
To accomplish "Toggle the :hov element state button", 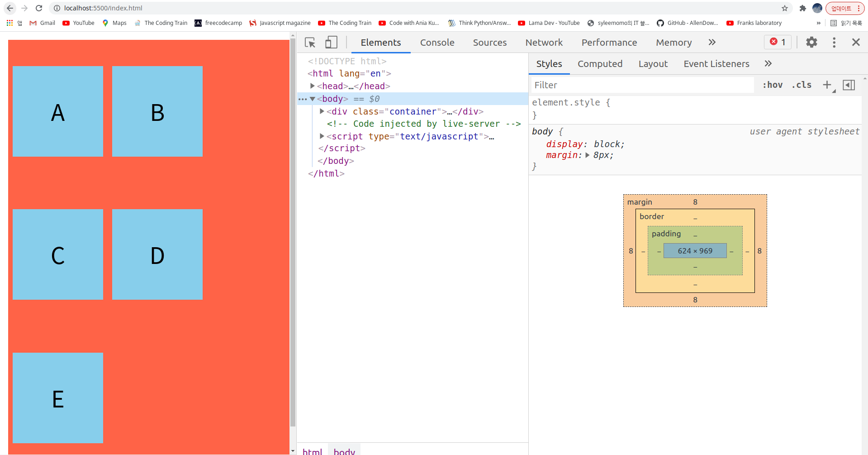I will [x=773, y=85].
